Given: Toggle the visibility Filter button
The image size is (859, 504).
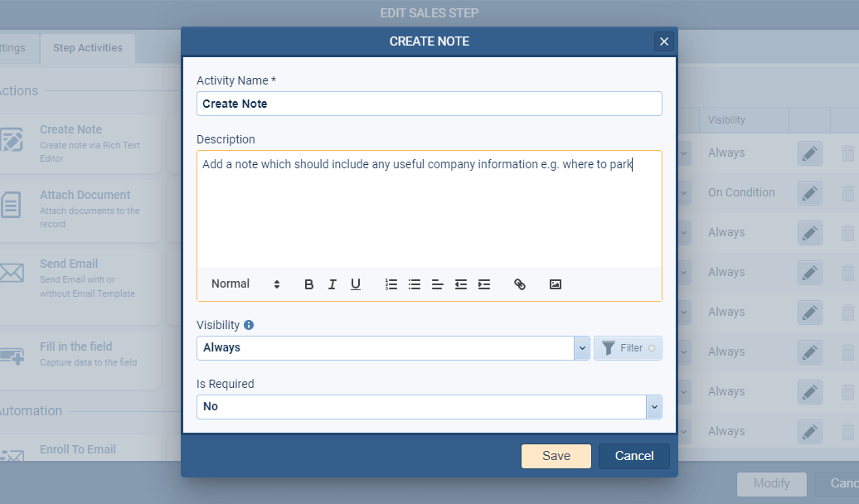Looking at the screenshot, I should click(628, 348).
